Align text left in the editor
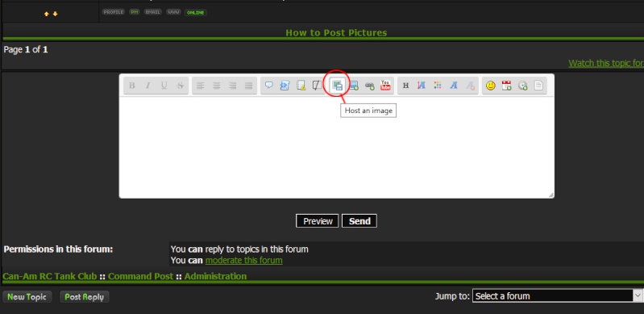This screenshot has width=644, height=314. coord(201,86)
